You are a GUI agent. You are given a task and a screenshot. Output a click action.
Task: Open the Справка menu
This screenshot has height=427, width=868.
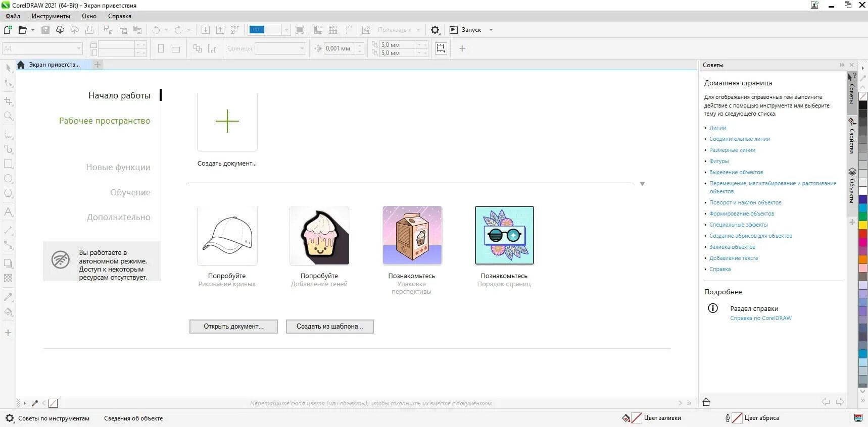point(120,16)
